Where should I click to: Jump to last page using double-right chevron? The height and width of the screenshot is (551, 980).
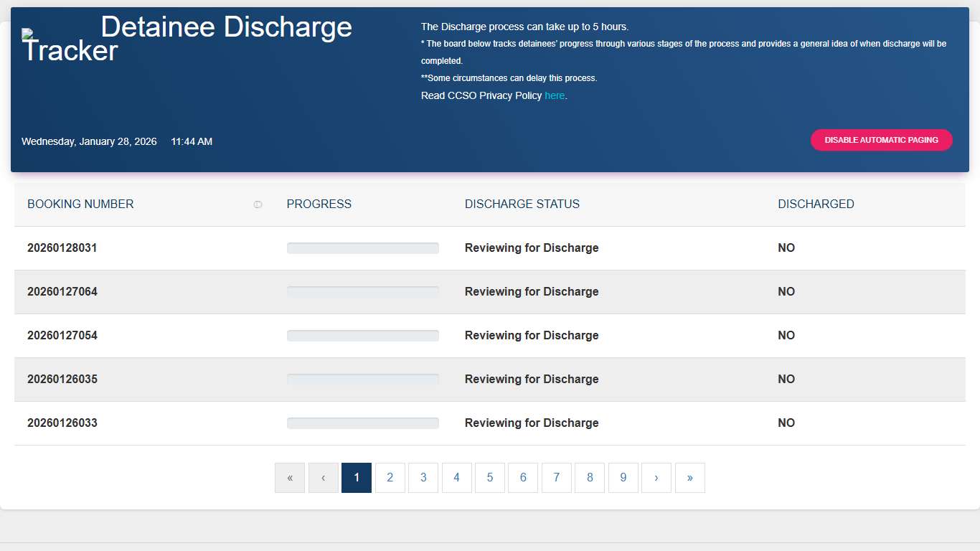(689, 477)
